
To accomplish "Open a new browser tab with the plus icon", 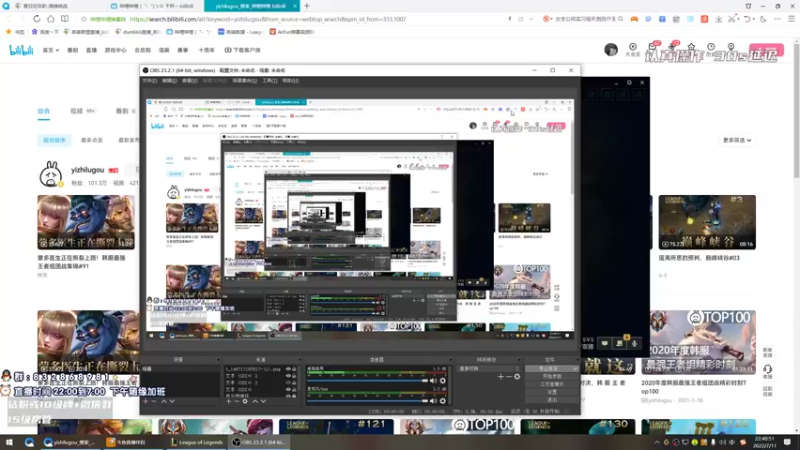I will 307,6.
